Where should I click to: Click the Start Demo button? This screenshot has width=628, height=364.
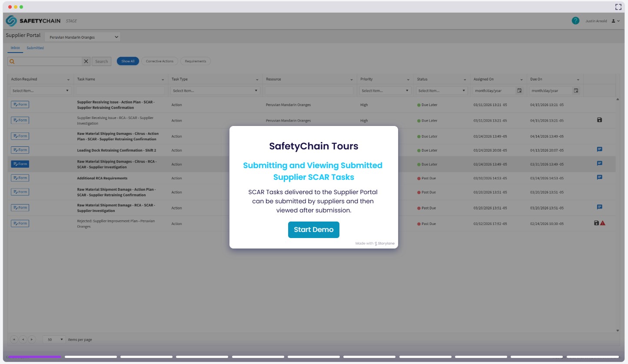[314, 230]
